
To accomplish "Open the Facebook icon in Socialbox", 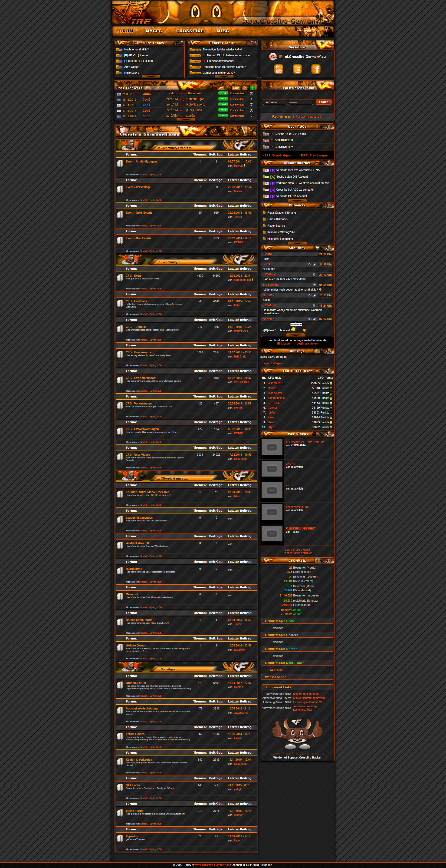I will 316,69.
